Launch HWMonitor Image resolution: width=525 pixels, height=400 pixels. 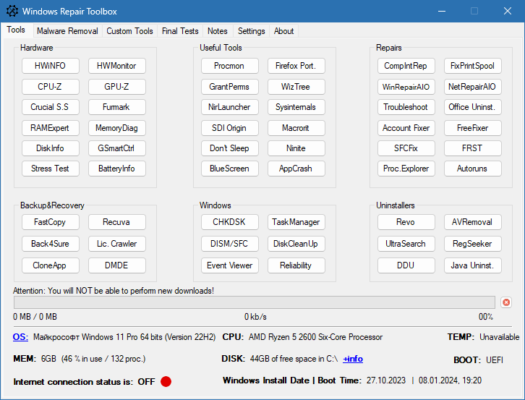117,66
